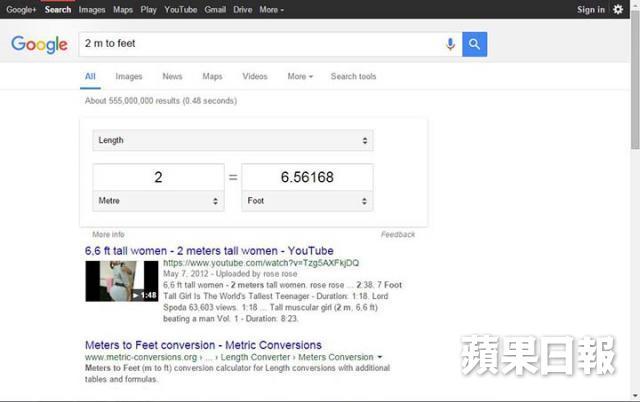Click More info below converter
The width and height of the screenshot is (640, 402).
pyautogui.click(x=108, y=234)
